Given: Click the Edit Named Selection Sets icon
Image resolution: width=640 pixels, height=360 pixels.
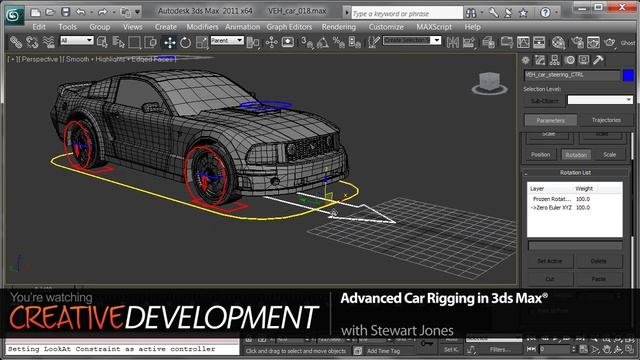Looking at the screenshot, I should (x=373, y=42).
